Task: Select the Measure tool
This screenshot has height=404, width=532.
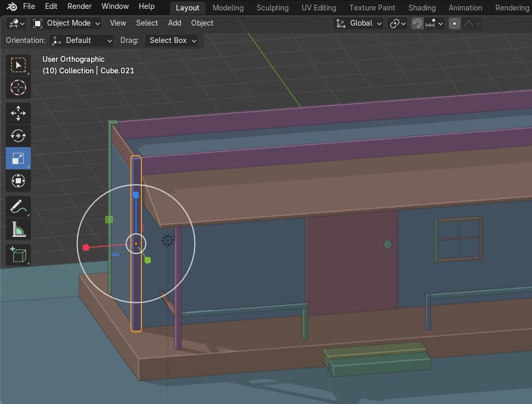Action: (x=18, y=230)
